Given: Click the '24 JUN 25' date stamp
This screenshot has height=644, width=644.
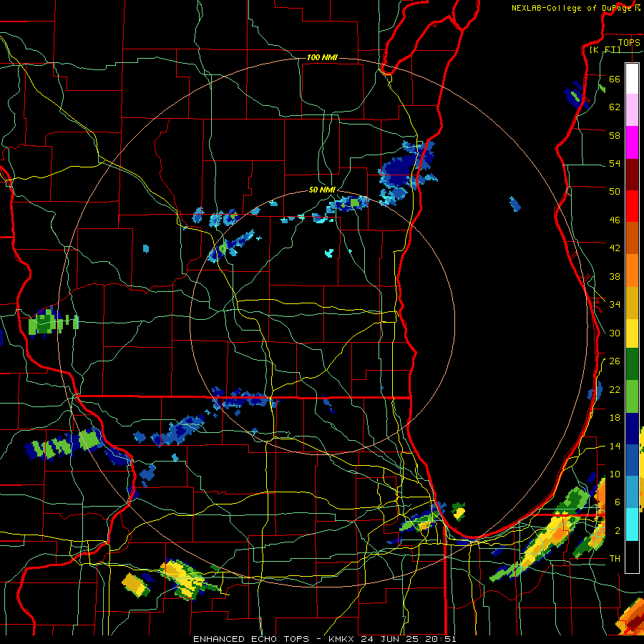Looking at the screenshot, I should (390, 639).
